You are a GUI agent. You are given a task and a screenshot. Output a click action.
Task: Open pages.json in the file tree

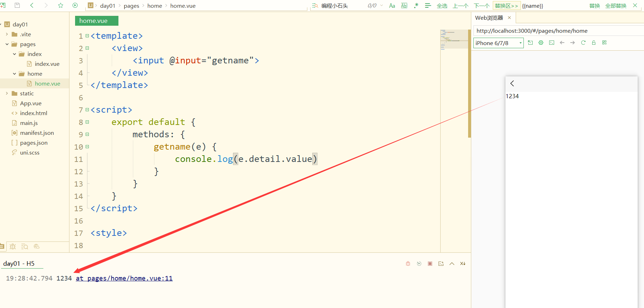point(34,143)
